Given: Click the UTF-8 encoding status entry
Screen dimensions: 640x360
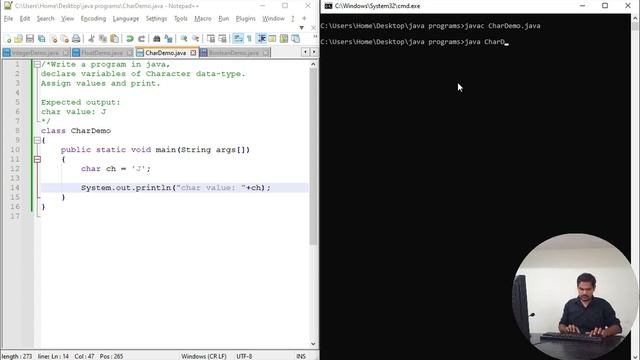Looking at the screenshot, I should click(x=244, y=356).
